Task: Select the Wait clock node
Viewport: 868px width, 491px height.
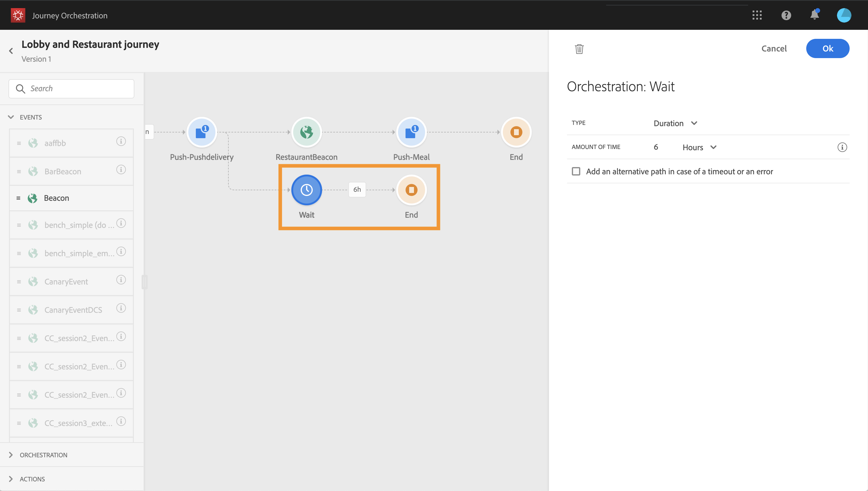Action: tap(306, 190)
